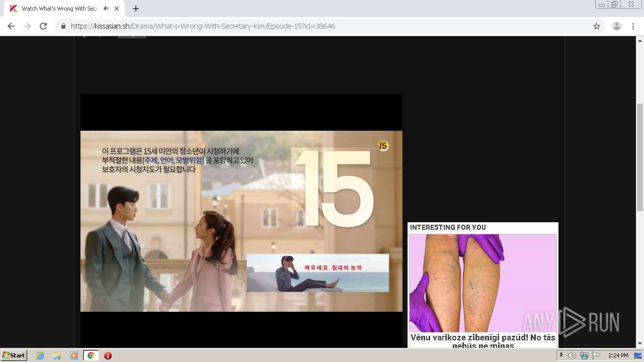
Task: Show hidden system tray icons
Action: 561,355
